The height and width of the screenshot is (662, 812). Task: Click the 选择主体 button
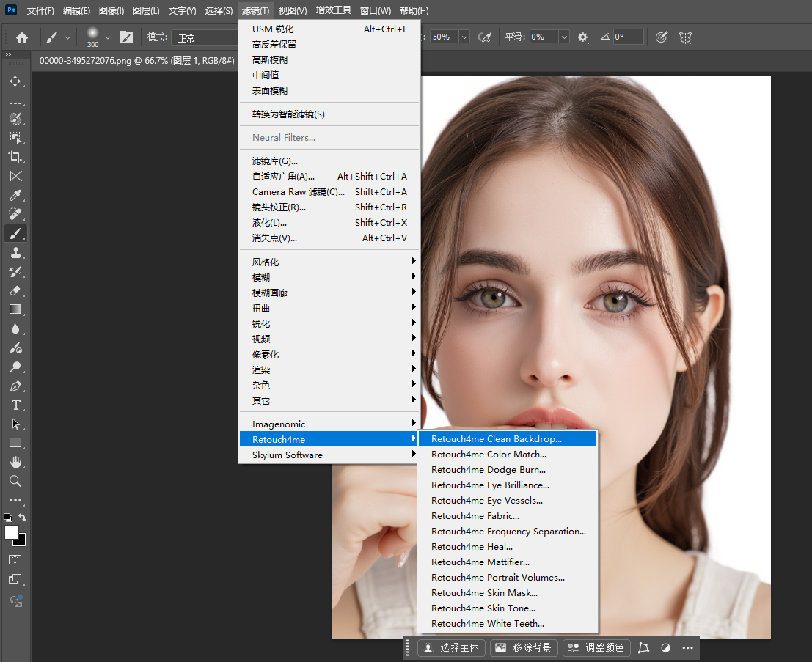450,648
